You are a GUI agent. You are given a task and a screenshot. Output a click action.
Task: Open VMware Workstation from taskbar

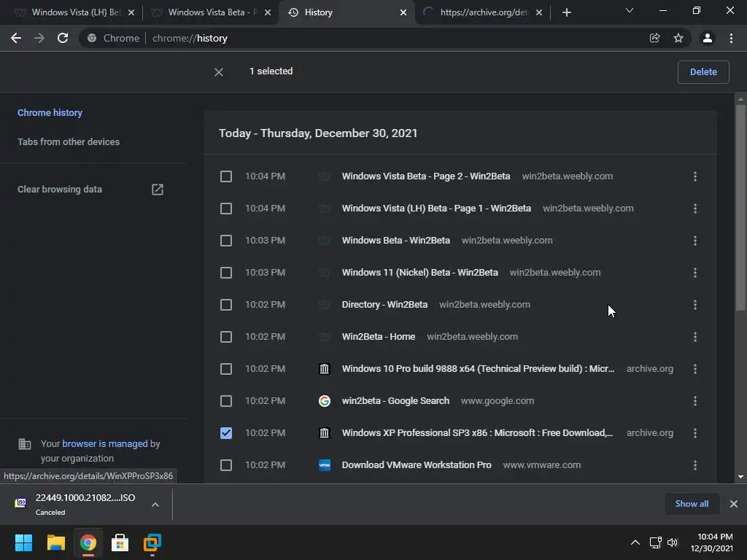(152, 542)
